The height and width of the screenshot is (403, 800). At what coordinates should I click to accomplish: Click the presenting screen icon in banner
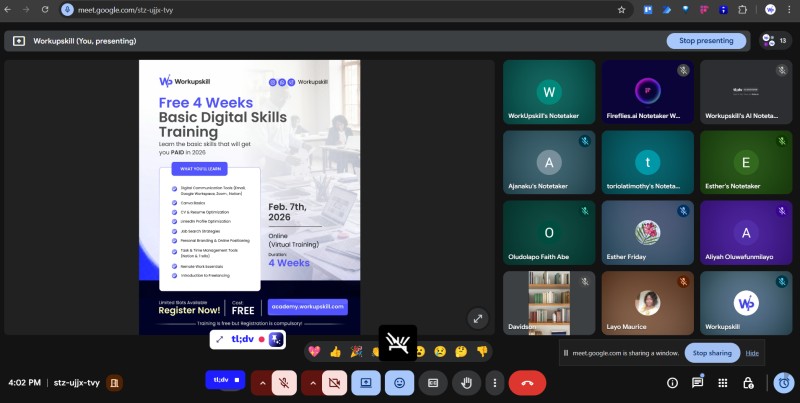point(19,41)
